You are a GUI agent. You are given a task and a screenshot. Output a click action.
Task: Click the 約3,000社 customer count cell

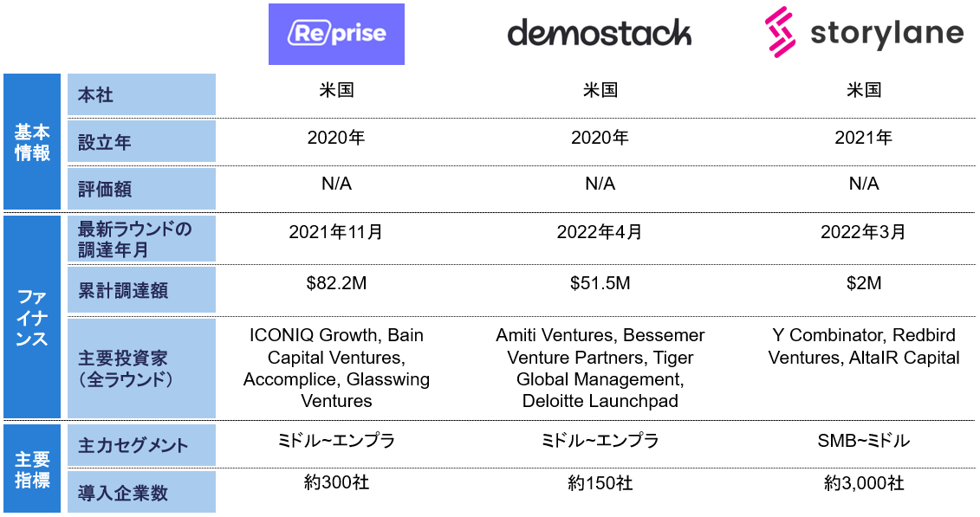[x=864, y=483]
